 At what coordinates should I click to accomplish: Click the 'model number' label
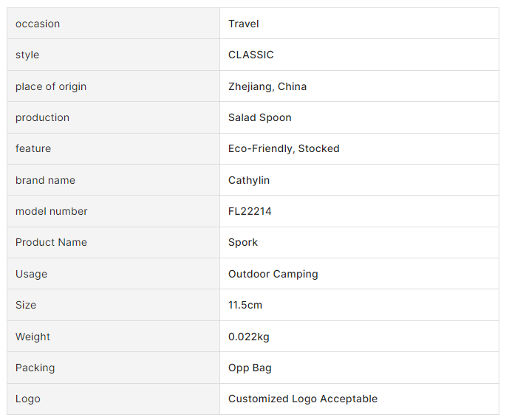[x=52, y=211]
